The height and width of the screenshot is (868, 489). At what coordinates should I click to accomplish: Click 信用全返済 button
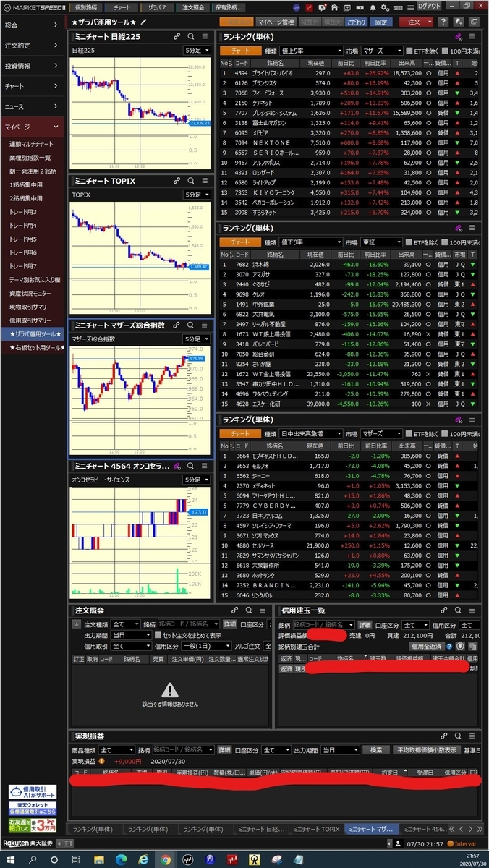click(x=426, y=646)
